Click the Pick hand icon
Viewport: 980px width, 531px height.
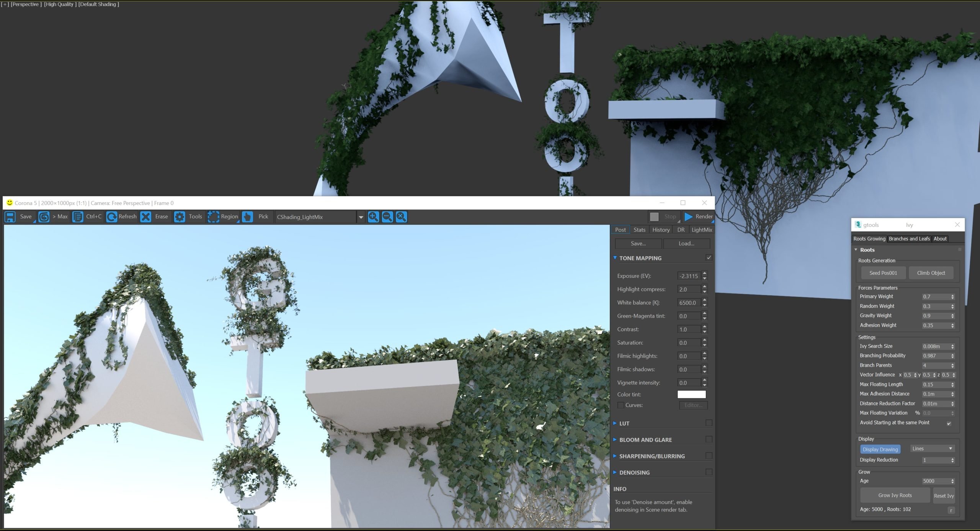coord(247,217)
